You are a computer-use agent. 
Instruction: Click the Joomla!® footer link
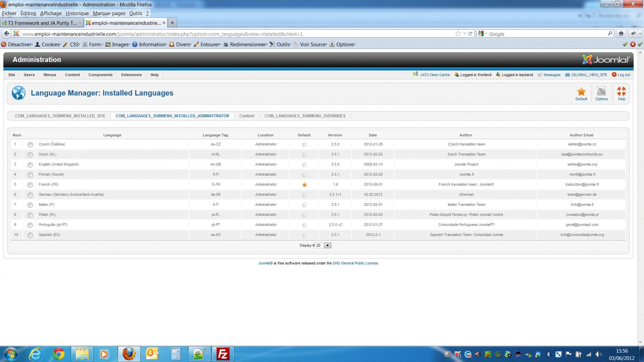(265, 263)
